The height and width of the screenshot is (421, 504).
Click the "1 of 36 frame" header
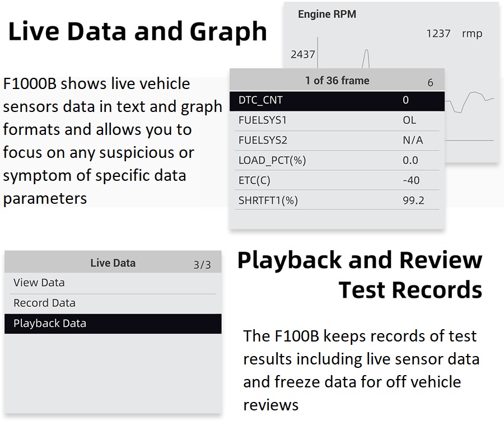(x=337, y=81)
